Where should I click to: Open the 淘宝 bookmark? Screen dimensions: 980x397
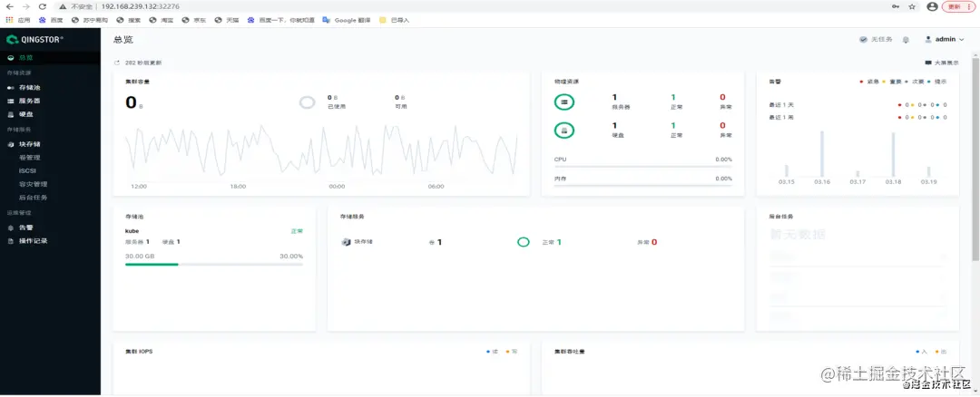(x=162, y=20)
